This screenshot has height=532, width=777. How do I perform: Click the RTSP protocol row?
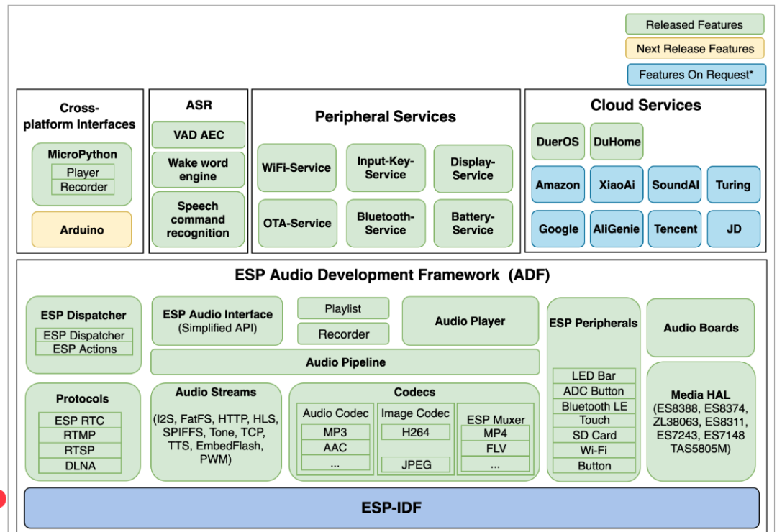80,450
